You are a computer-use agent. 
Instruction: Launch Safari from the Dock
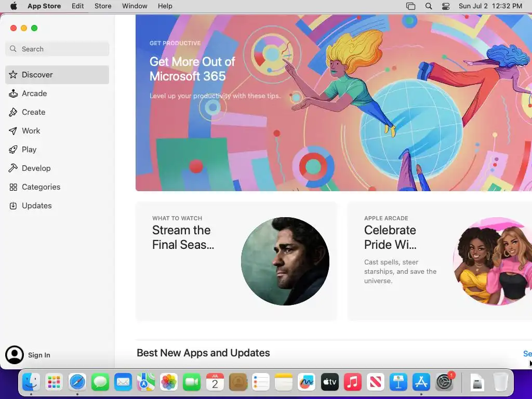click(x=77, y=382)
